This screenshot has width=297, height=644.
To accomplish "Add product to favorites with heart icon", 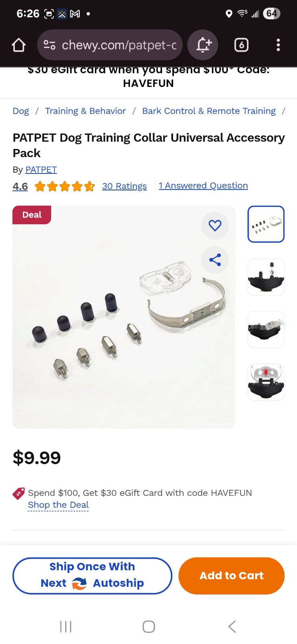I will (x=215, y=225).
